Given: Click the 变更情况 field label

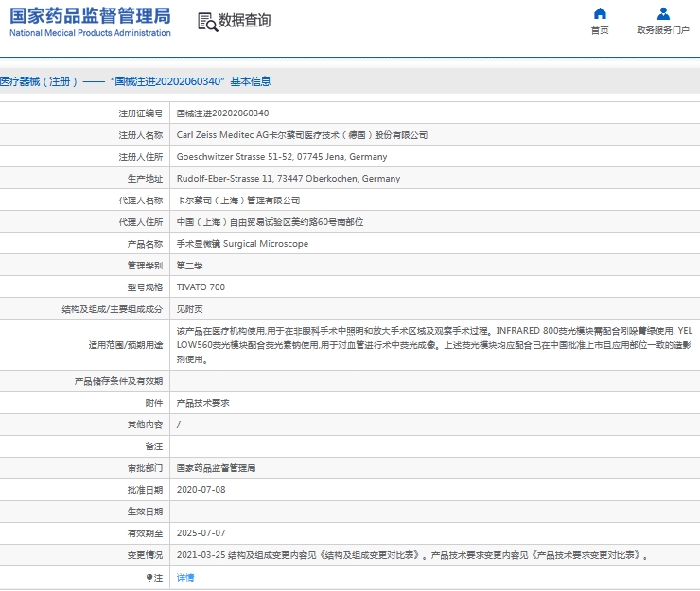Looking at the screenshot, I should (145, 555).
